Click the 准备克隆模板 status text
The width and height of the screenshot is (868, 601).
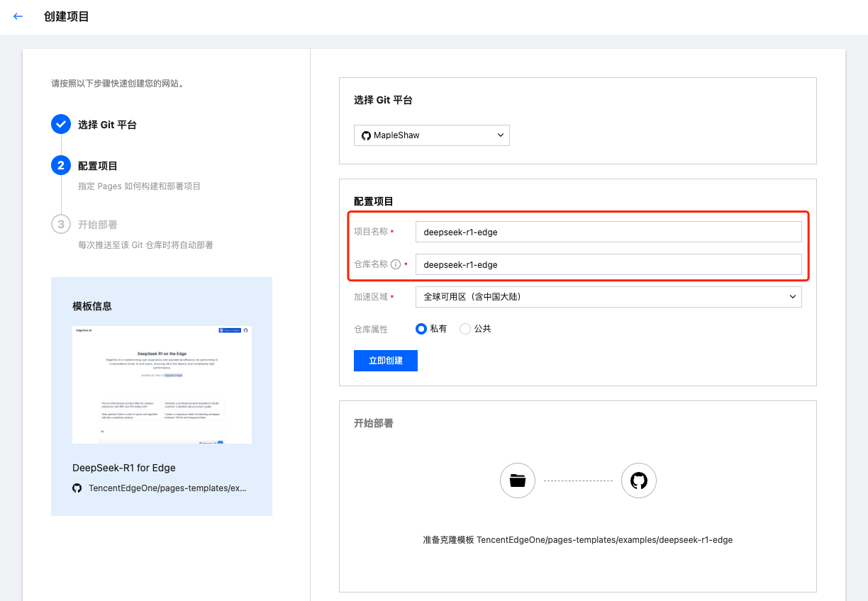(577, 540)
